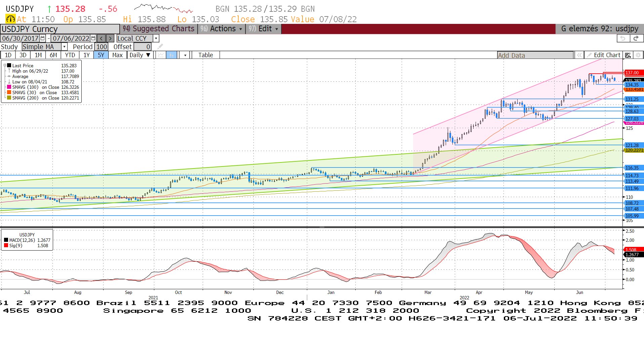Click the yellow gauge icon near At time
This screenshot has height=337, width=644.
click(11, 19)
